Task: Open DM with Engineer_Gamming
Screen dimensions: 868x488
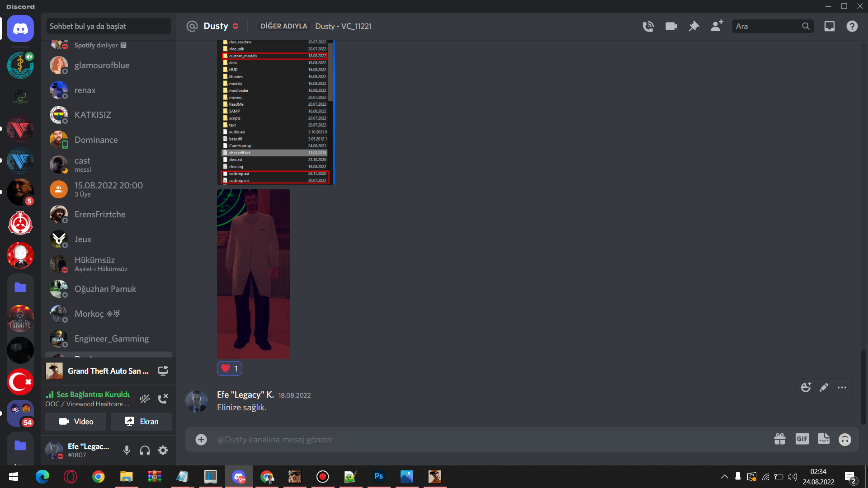Action: pos(108,338)
